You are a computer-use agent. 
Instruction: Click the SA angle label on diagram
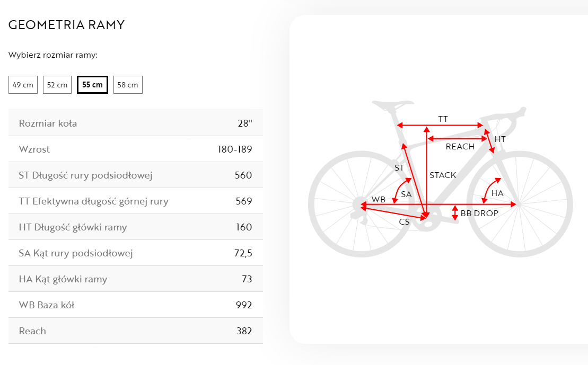pos(406,194)
